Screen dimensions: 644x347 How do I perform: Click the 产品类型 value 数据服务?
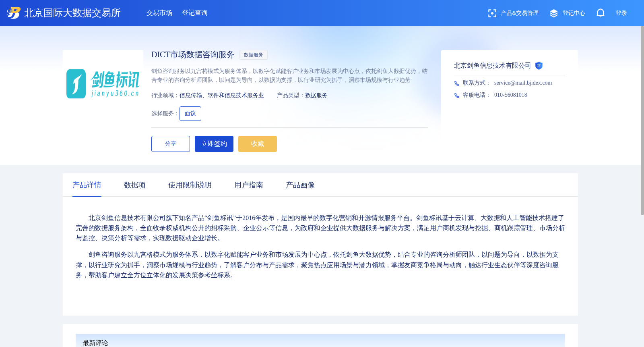click(x=316, y=96)
